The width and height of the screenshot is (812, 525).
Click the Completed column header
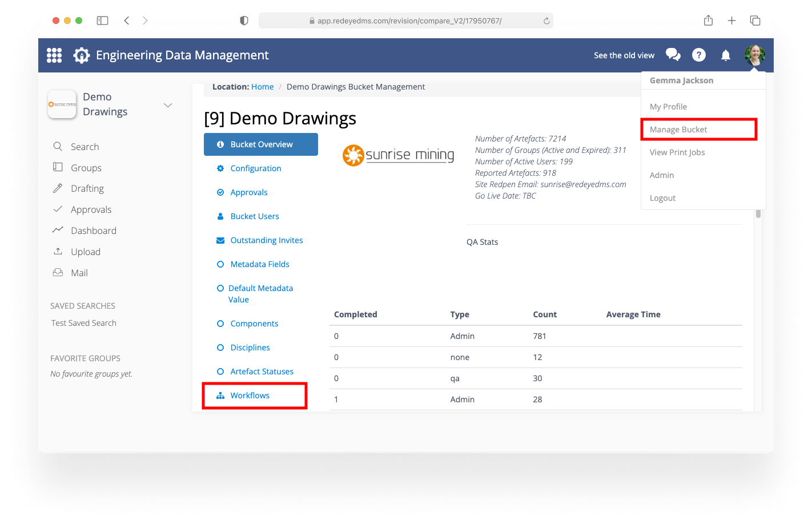356,314
